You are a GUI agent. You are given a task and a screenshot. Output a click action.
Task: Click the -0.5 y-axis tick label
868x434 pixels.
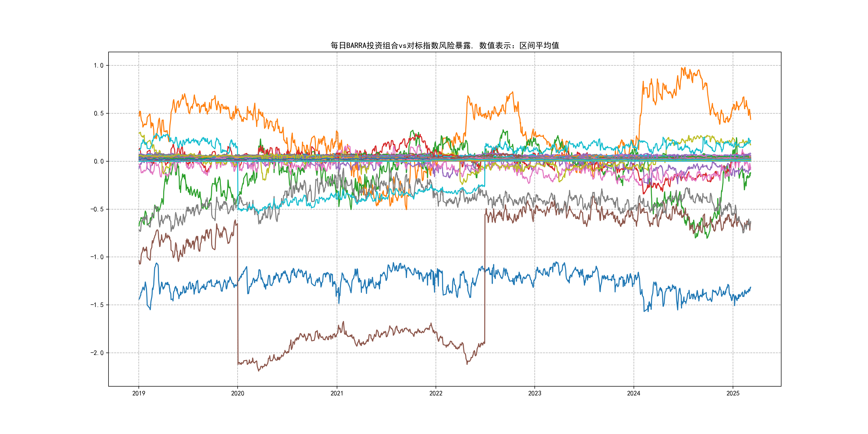click(97, 209)
